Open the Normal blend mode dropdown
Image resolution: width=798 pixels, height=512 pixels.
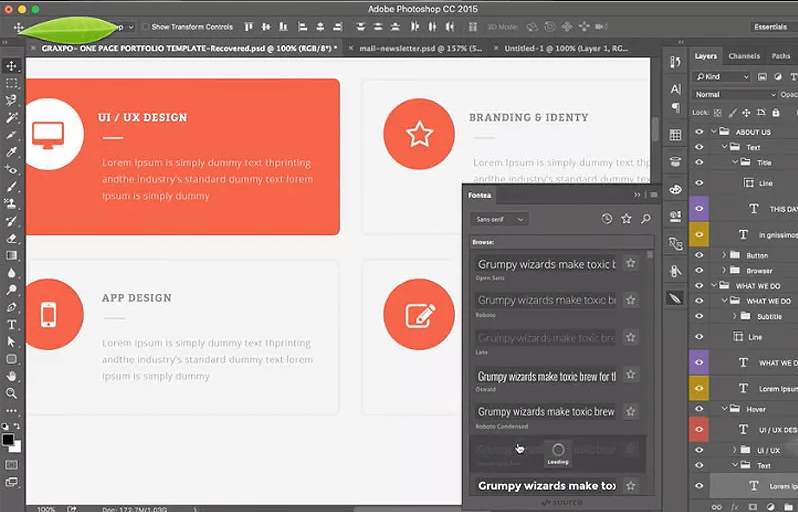point(735,94)
